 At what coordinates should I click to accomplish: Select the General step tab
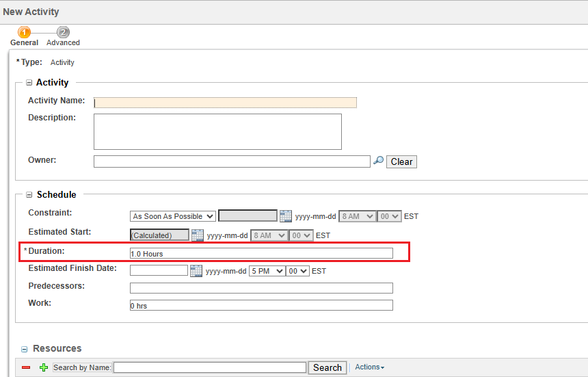[25, 34]
